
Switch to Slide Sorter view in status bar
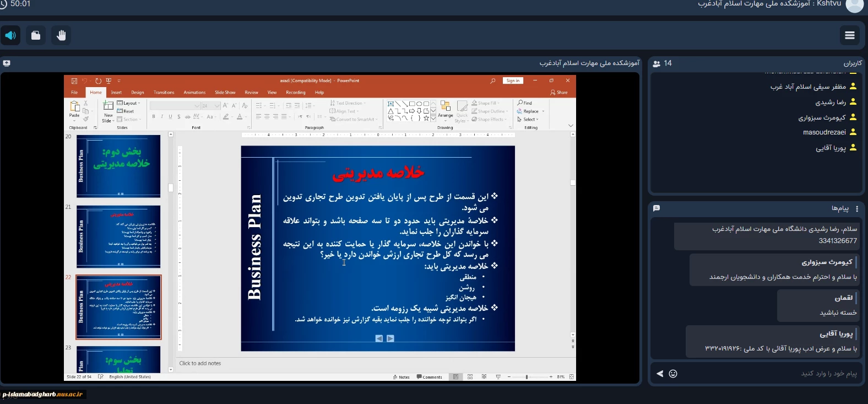click(x=470, y=377)
